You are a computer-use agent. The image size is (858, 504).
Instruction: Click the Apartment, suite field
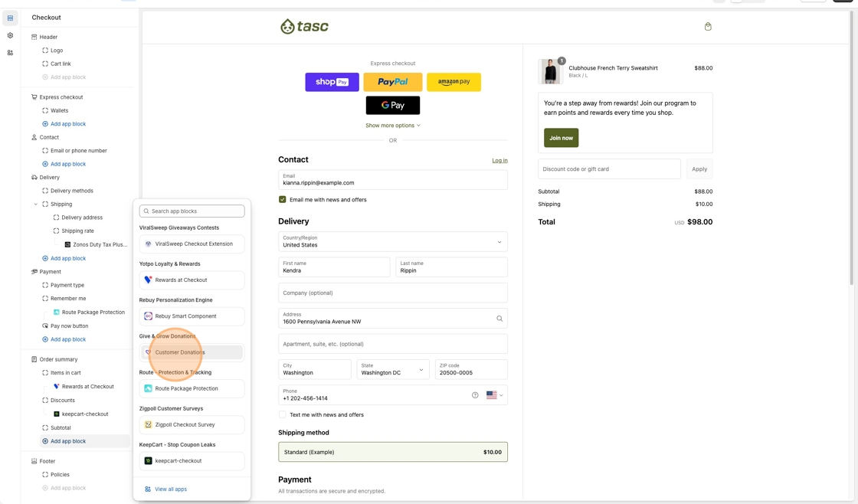click(x=393, y=344)
